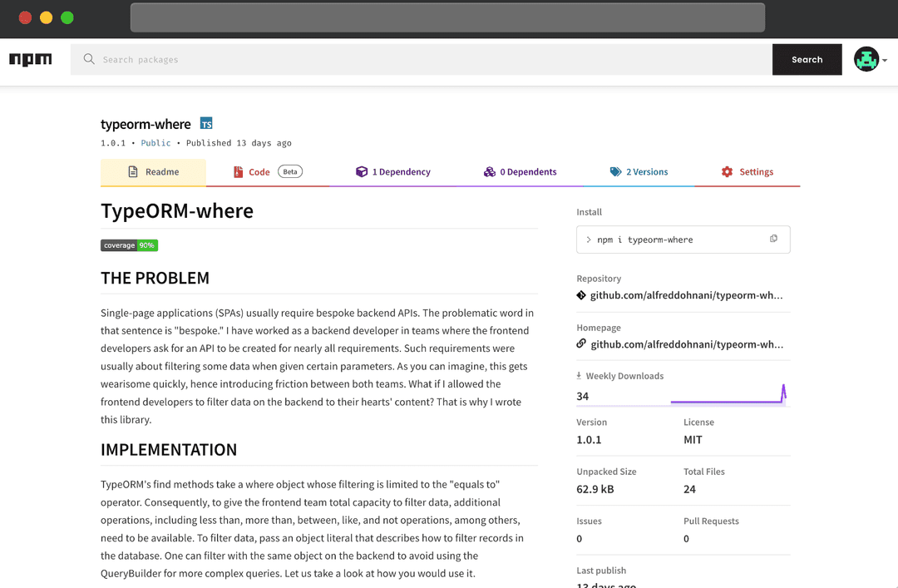The height and width of the screenshot is (588, 898).
Task: Click the npm logo
Action: pyautogui.click(x=30, y=59)
